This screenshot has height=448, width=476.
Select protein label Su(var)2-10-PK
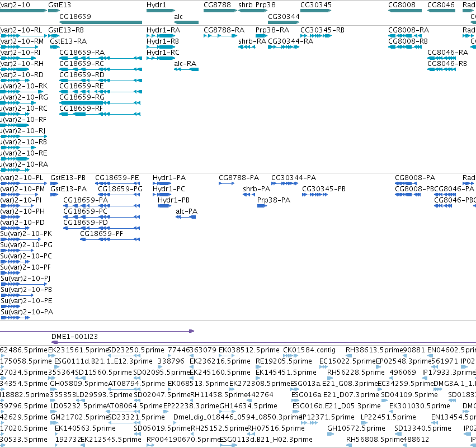(26, 233)
